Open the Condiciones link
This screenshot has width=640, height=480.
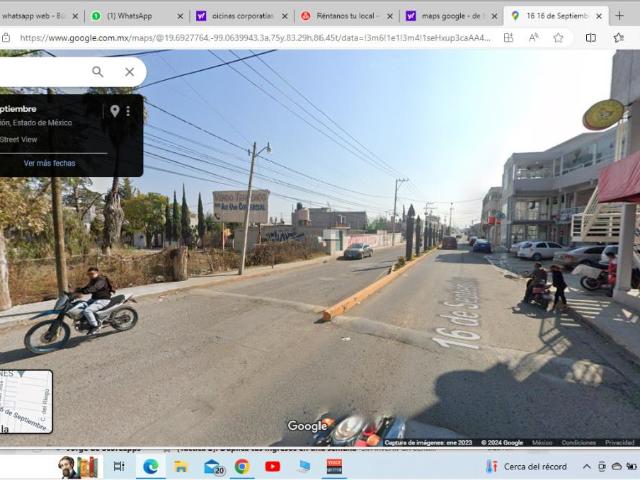coord(578,442)
